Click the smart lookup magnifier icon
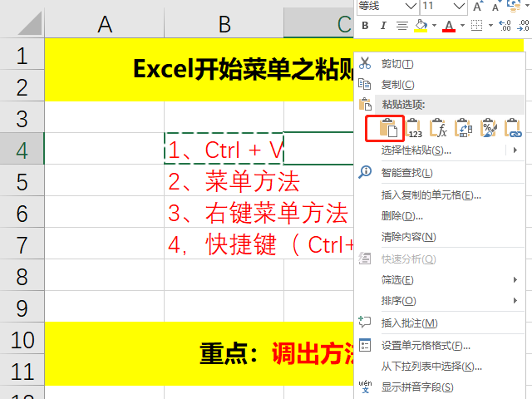The height and width of the screenshot is (399, 532). tap(365, 172)
